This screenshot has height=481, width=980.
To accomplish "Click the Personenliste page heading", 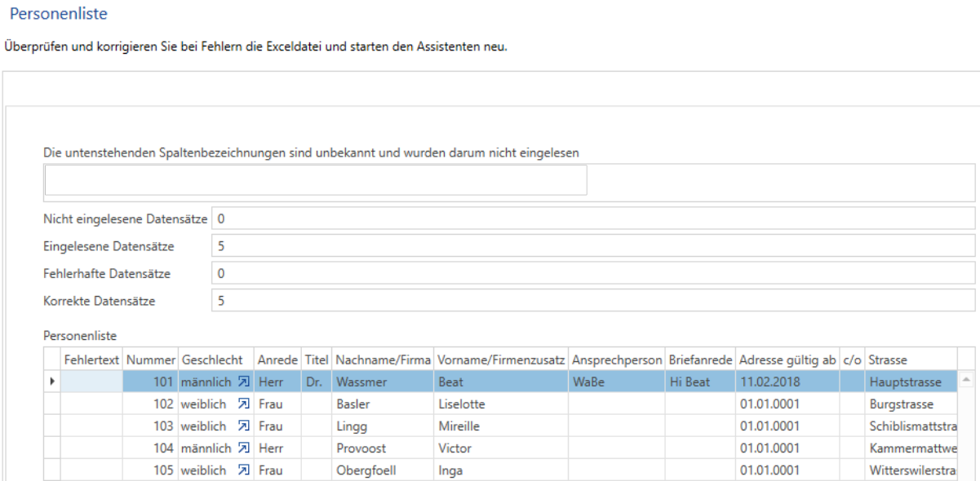I will (58, 14).
